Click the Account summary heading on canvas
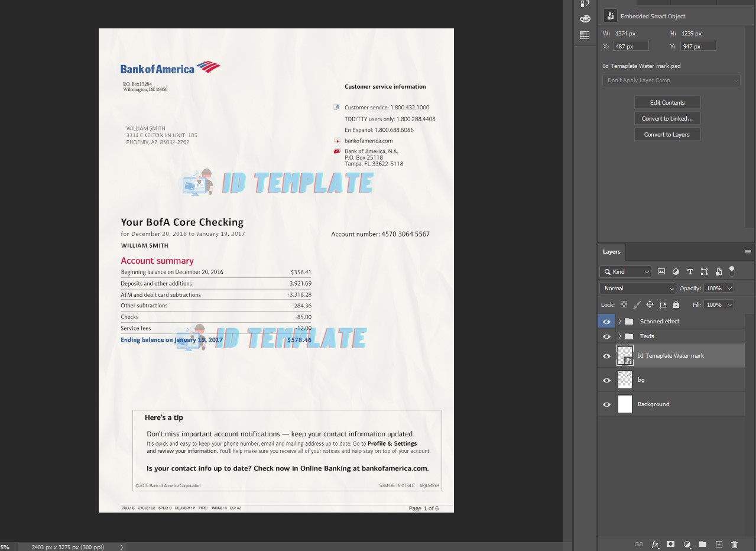Image resolution: width=756 pixels, height=551 pixels. pyautogui.click(x=157, y=261)
